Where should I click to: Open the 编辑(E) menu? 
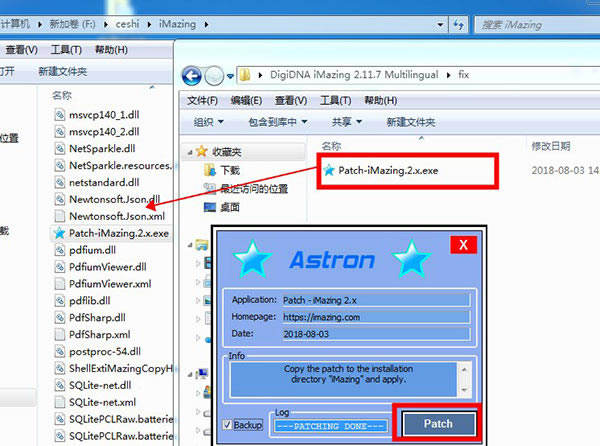[x=247, y=101]
